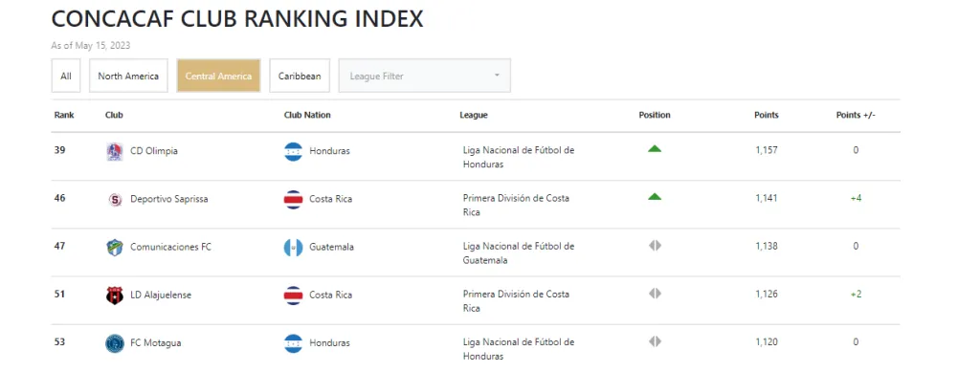The image size is (980, 372).
Task: Click Liga Nacional de Fútbol de Guatemala
Action: coord(519,253)
